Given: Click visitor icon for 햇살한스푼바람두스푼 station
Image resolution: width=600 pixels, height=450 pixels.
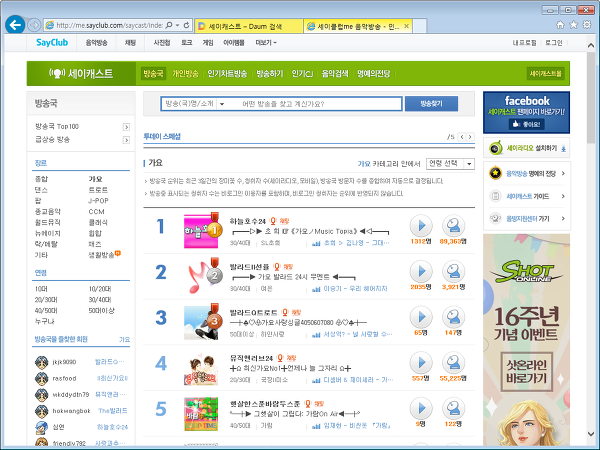Looking at the screenshot, I should coord(453,408).
